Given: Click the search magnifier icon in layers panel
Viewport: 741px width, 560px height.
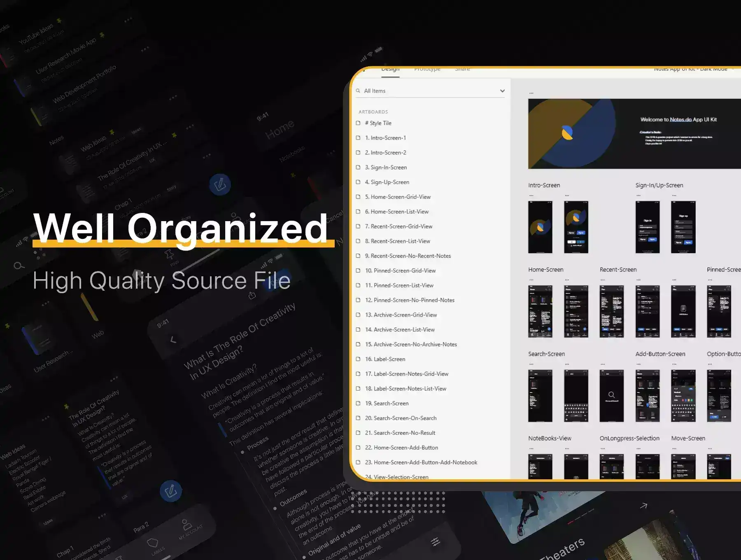Looking at the screenshot, I should (x=358, y=91).
